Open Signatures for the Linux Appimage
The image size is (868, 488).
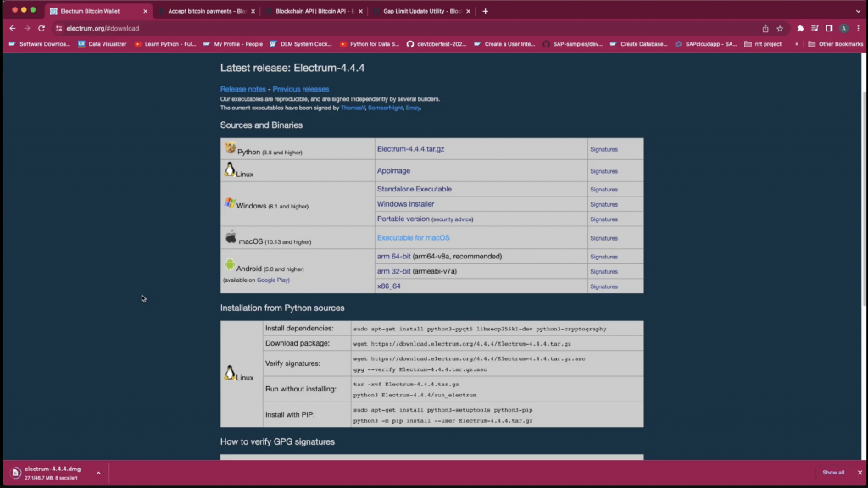604,171
